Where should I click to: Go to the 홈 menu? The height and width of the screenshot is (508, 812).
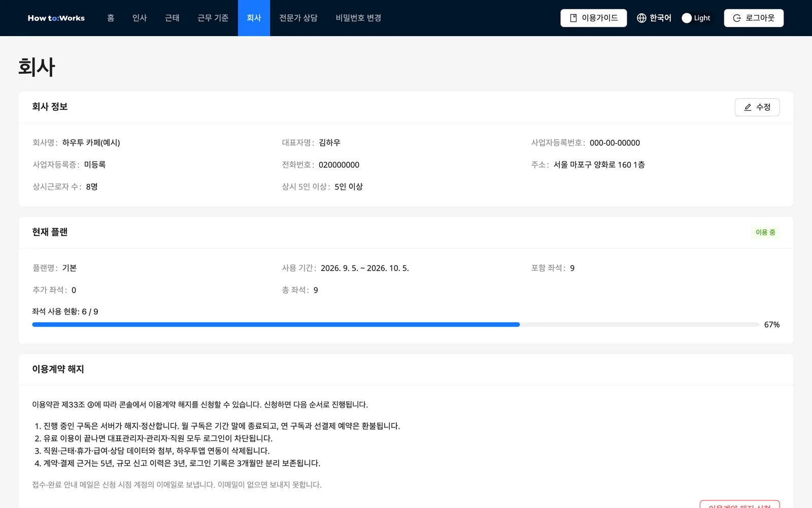pos(111,18)
